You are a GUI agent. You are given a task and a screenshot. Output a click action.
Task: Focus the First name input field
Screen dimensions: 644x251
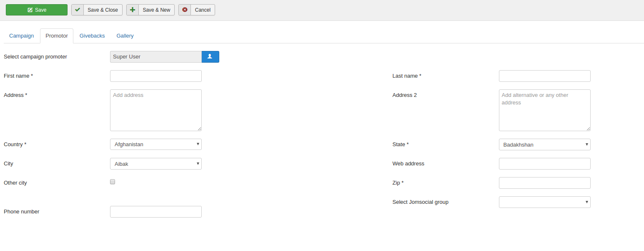[155, 76]
